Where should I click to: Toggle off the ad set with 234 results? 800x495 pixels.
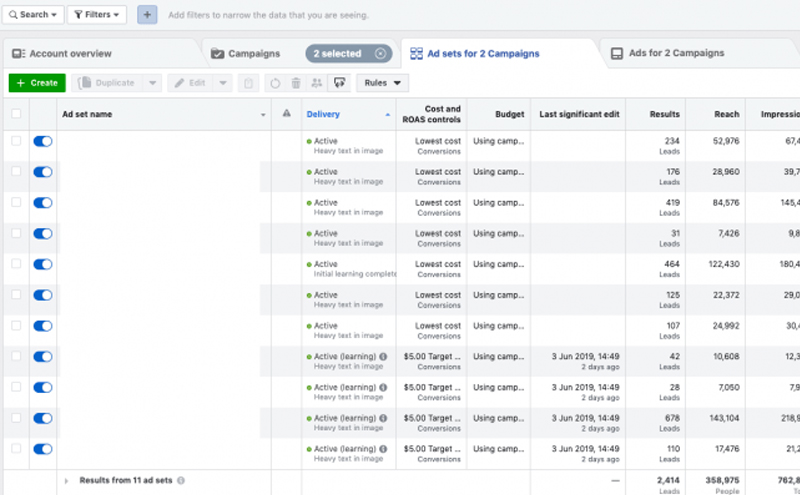tap(43, 142)
